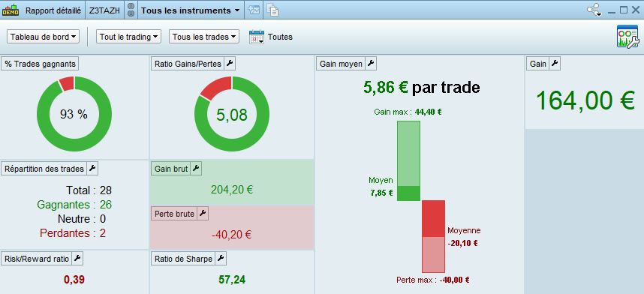Viewport: 644px width, 294px height.
Task: Click the Z3TAZH account label
Action: click(x=105, y=10)
